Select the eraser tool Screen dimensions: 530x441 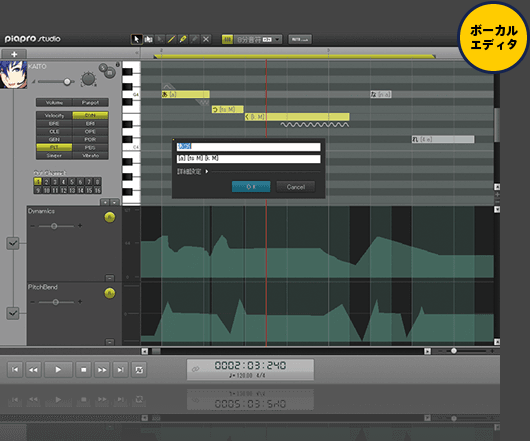(x=194, y=39)
